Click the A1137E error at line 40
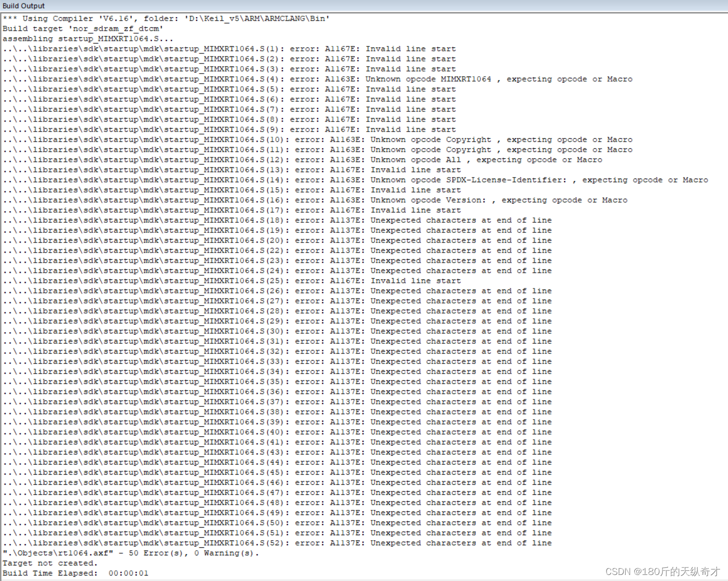Screen dimensions: 728x581 pos(277,432)
